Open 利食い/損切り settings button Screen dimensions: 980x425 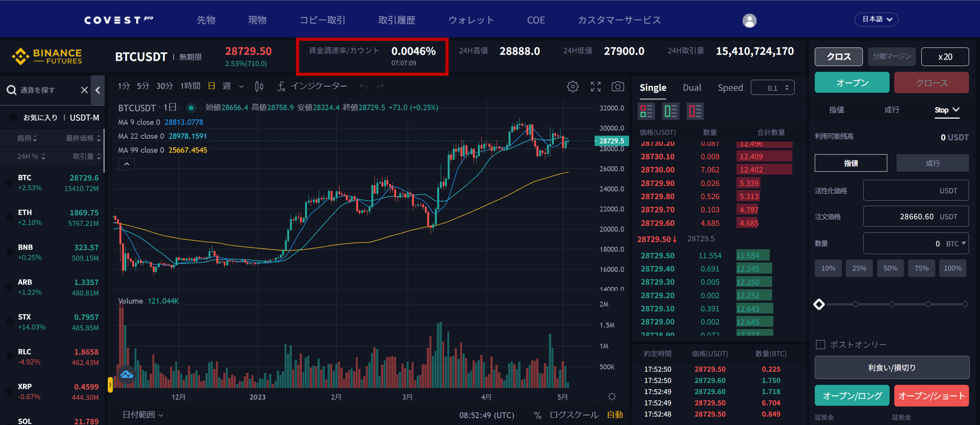[x=891, y=367]
